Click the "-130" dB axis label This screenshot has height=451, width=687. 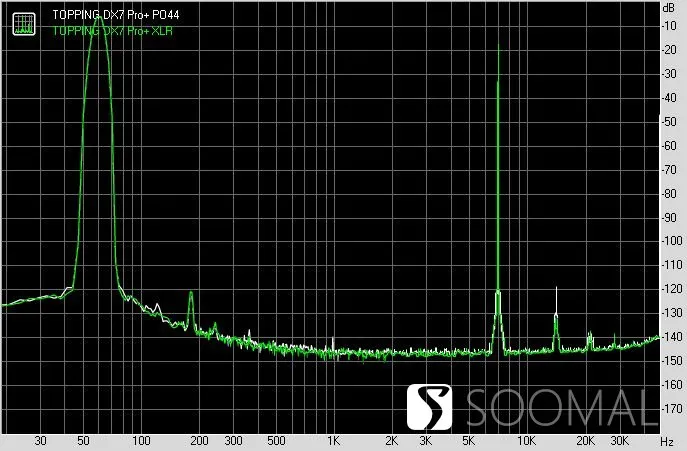click(672, 313)
